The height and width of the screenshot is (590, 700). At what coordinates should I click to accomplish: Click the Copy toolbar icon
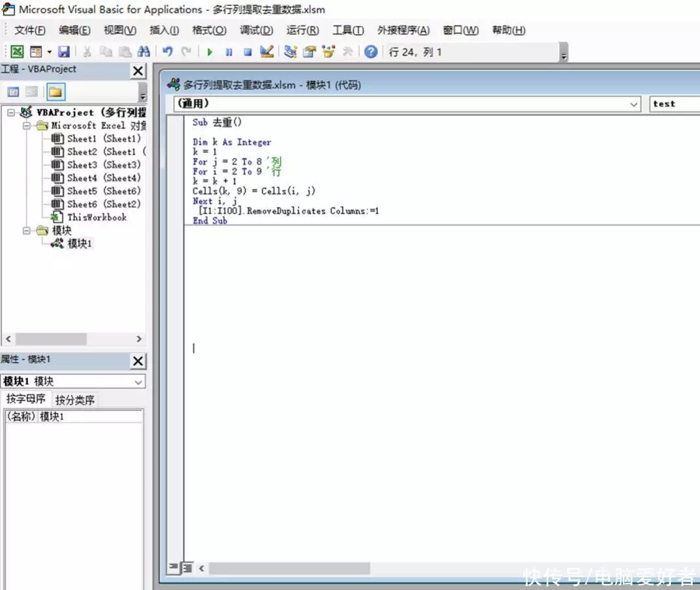point(106,52)
